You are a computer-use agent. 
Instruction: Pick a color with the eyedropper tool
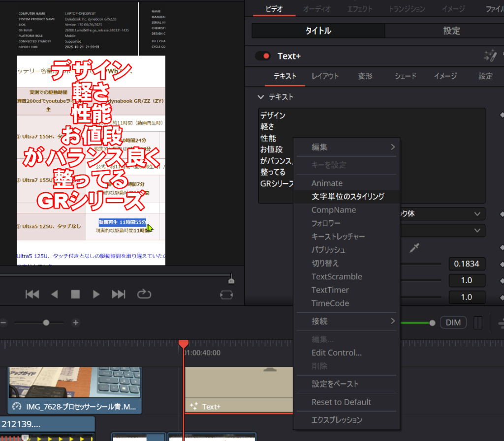tap(414, 248)
